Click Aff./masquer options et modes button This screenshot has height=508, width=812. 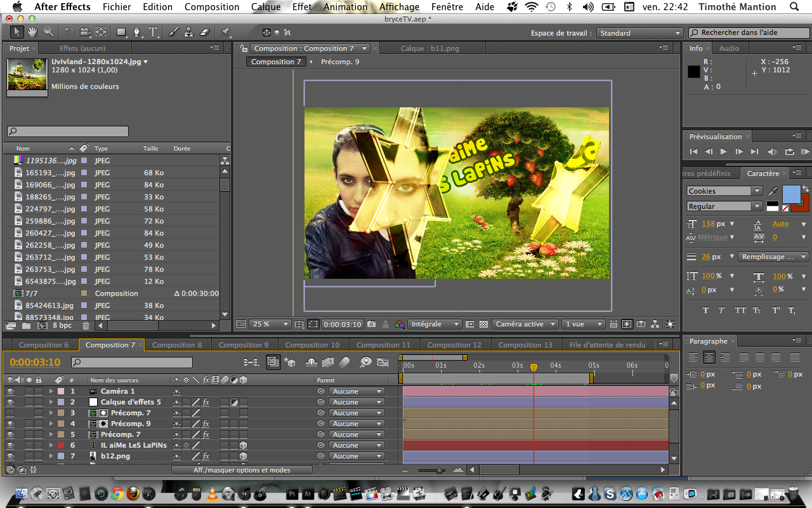click(242, 470)
